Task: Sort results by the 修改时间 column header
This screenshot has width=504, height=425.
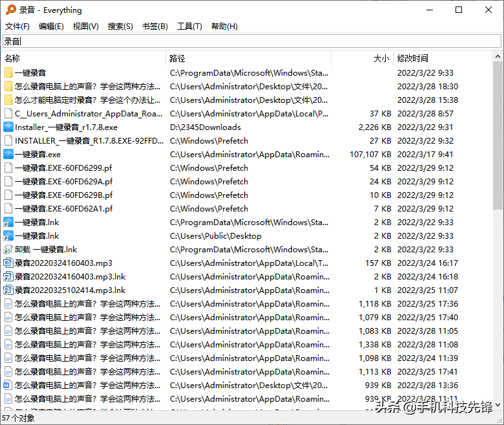Action: (x=443, y=58)
